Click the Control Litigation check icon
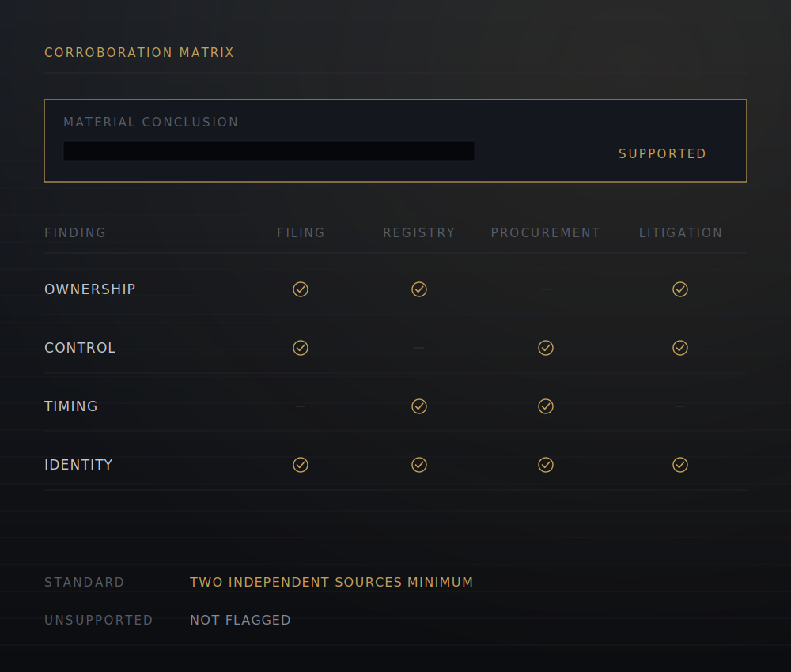791x672 pixels. (x=680, y=348)
